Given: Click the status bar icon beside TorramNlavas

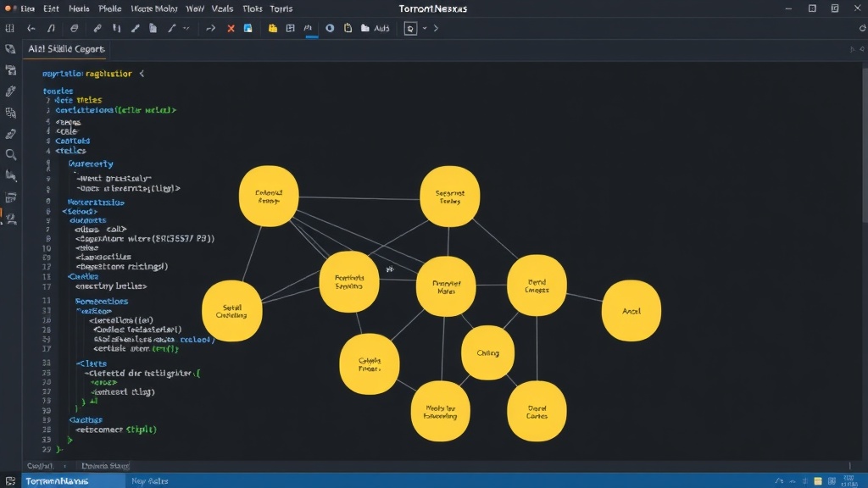Looking at the screenshot, I should 10,481.
